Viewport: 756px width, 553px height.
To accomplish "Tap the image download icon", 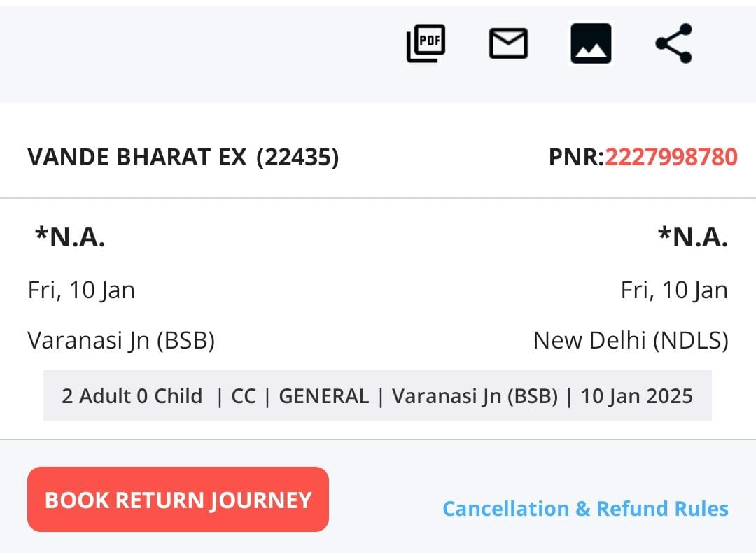I will (591, 43).
